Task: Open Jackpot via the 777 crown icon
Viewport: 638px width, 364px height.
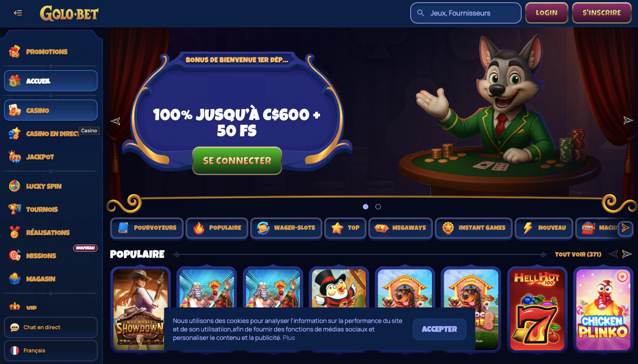Action: (x=15, y=157)
